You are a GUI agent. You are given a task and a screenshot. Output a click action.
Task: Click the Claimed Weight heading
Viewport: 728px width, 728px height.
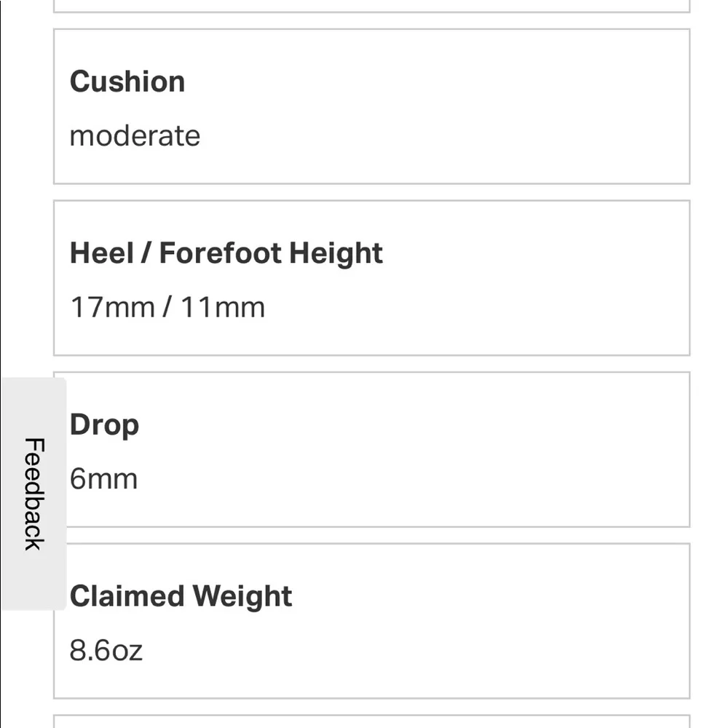tap(181, 596)
